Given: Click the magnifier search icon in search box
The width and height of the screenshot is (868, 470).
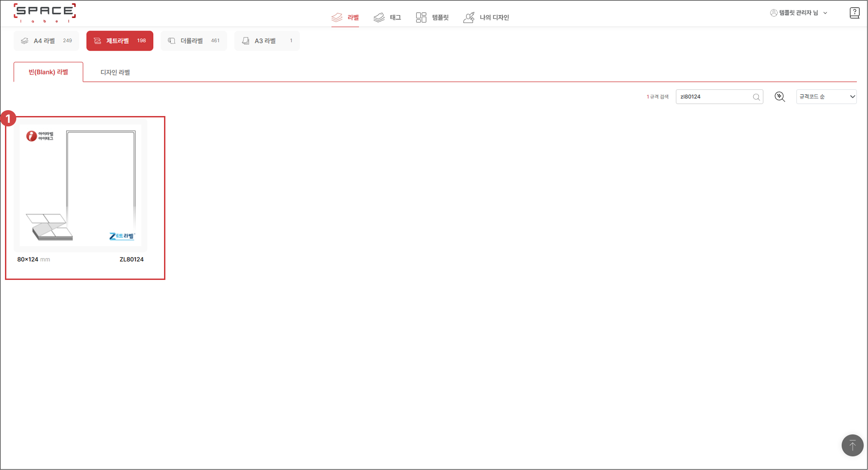Looking at the screenshot, I should pyautogui.click(x=756, y=97).
